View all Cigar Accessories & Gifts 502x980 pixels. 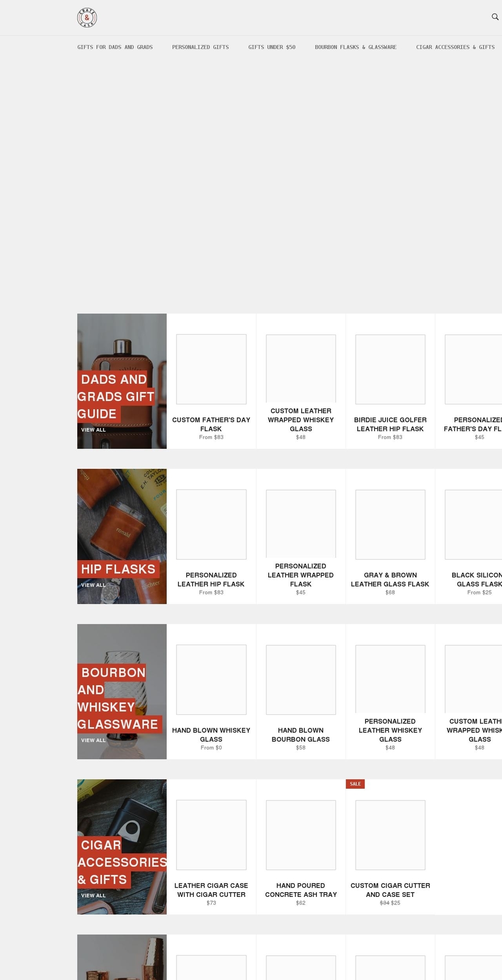click(x=93, y=895)
